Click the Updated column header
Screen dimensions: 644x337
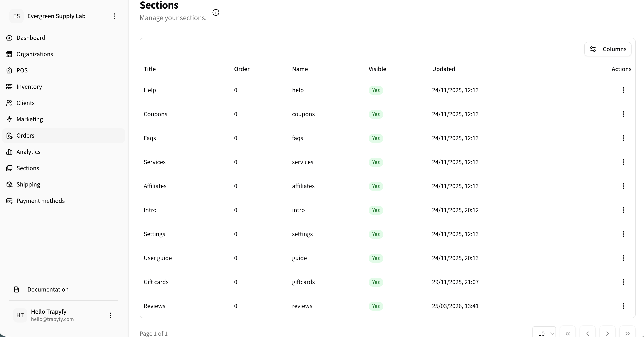coord(444,69)
